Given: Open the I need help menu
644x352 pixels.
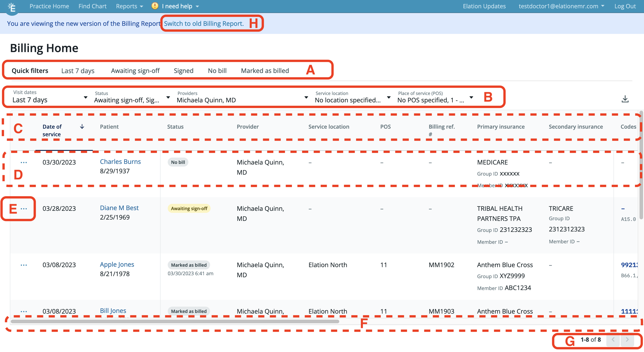Looking at the screenshot, I should [176, 6].
